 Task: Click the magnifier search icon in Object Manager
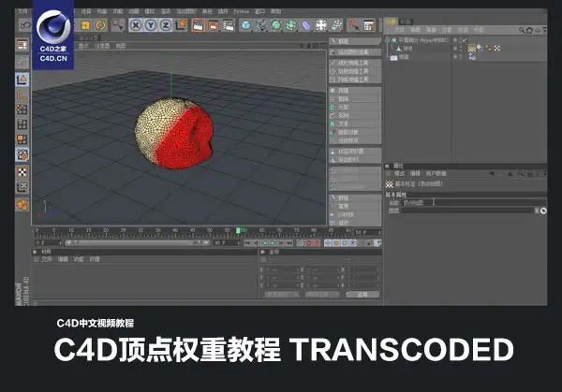(x=522, y=31)
